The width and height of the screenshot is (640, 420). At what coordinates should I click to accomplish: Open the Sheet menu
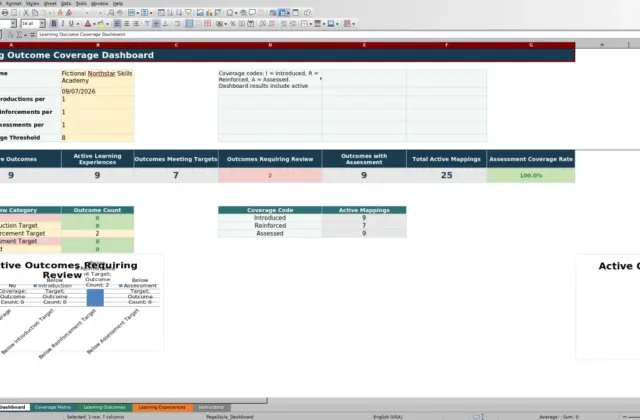click(50, 3)
